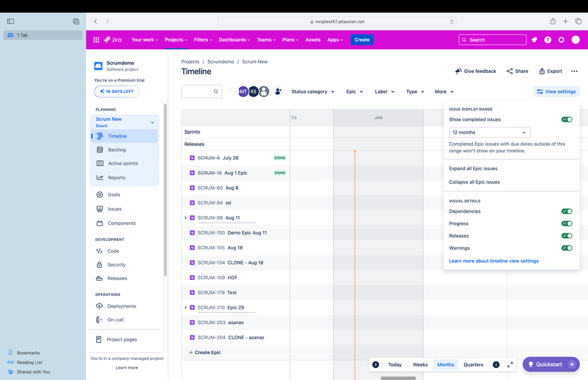Open Dashboards menu

[234, 40]
